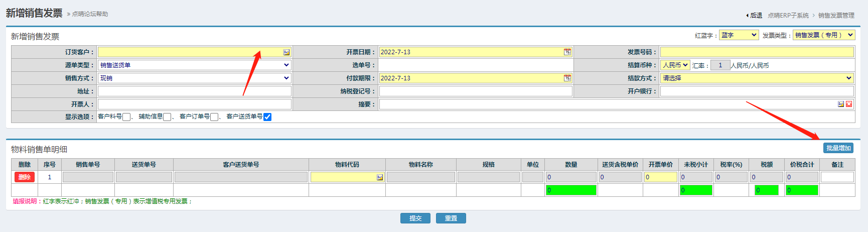This screenshot has width=868, height=232.
Task: Open the 销售方式 dropdown
Action: pos(194,78)
